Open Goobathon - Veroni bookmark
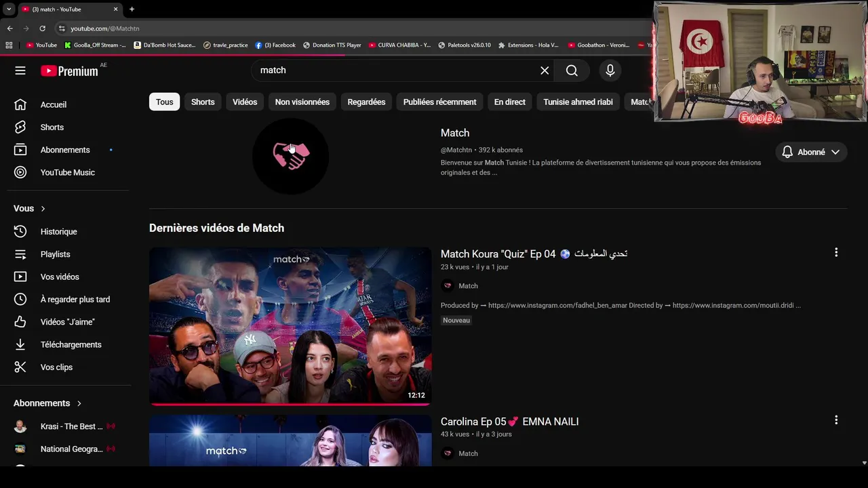 click(599, 45)
